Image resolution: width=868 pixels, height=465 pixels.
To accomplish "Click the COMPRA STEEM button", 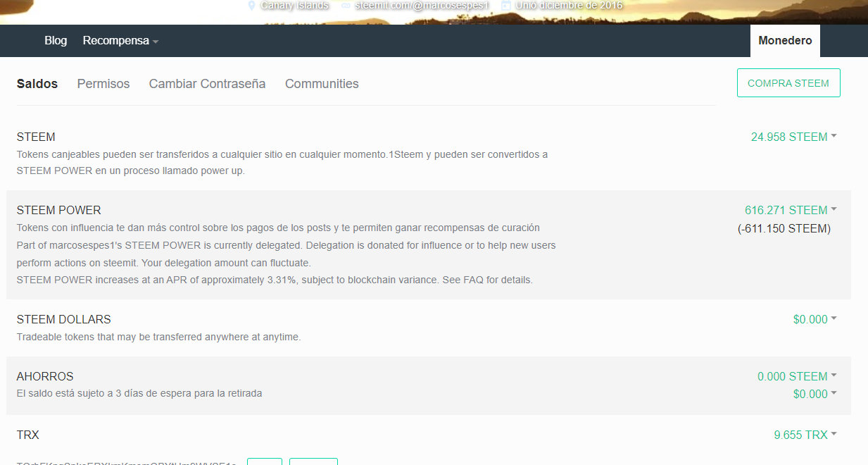I will pyautogui.click(x=788, y=83).
